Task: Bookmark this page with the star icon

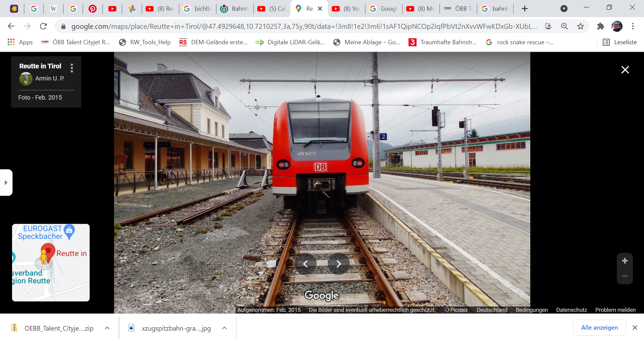Action: [581, 26]
